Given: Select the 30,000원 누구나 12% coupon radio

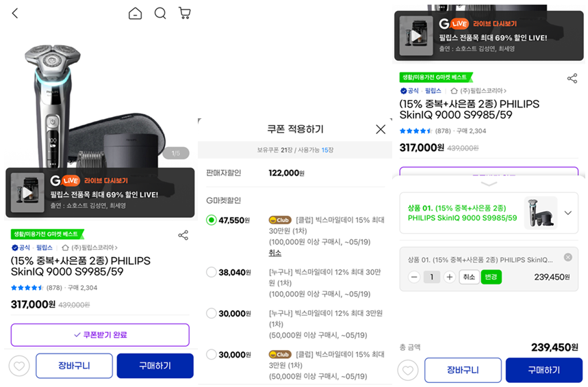Looking at the screenshot, I should pyautogui.click(x=212, y=313).
